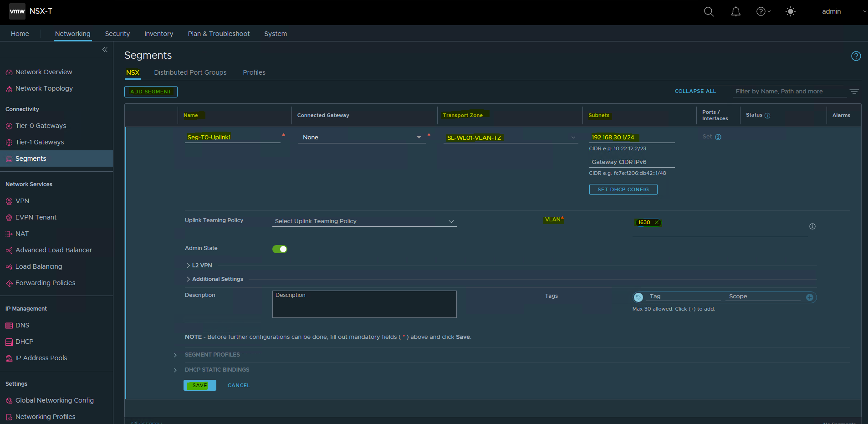Click the IP Address Pools icon
The height and width of the screenshot is (424, 868).
click(9, 358)
